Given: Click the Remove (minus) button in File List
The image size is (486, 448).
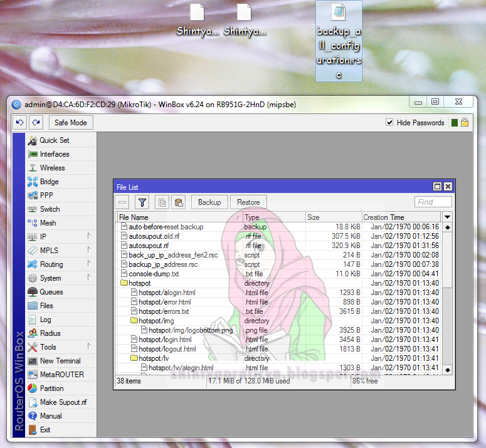Looking at the screenshot, I should [x=122, y=202].
